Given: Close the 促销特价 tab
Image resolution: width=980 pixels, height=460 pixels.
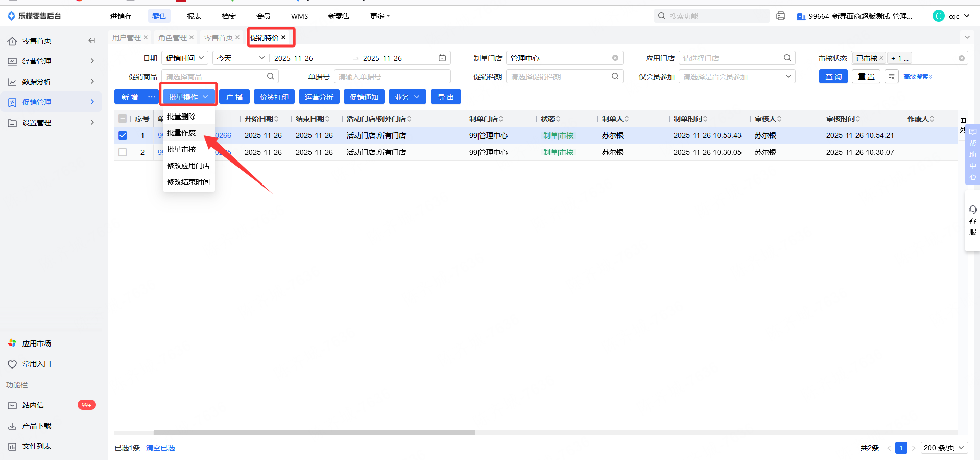Looking at the screenshot, I should 283,37.
